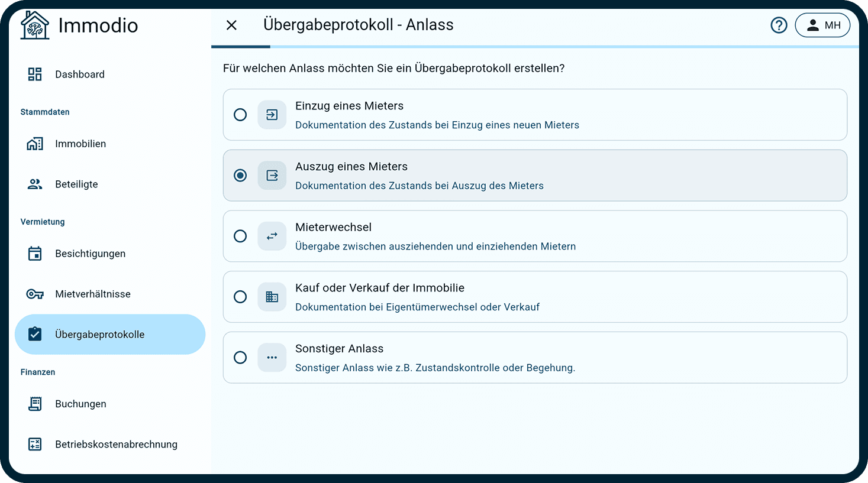
Task: Open the Dashboard menu item
Action: point(110,74)
